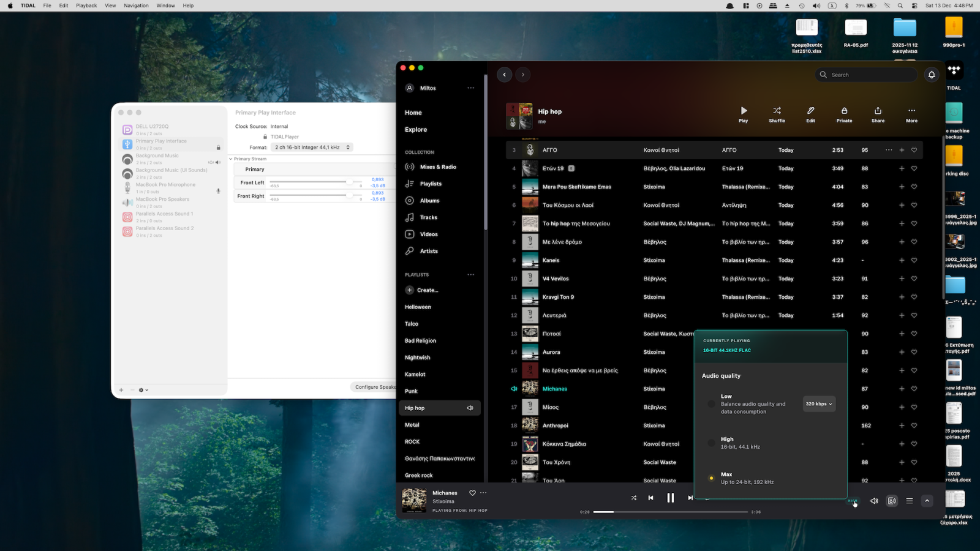Open Mixes & Radio
This screenshot has height=551, width=980.
click(437, 167)
